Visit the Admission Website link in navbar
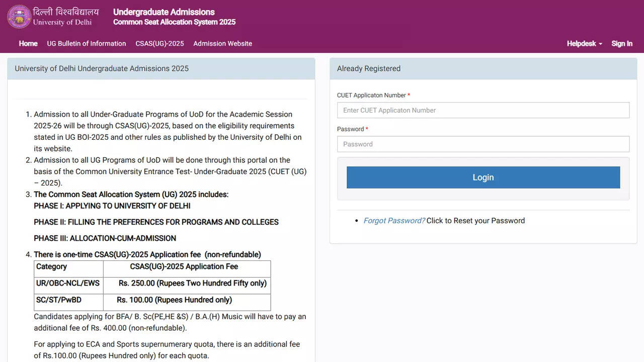 click(222, 44)
